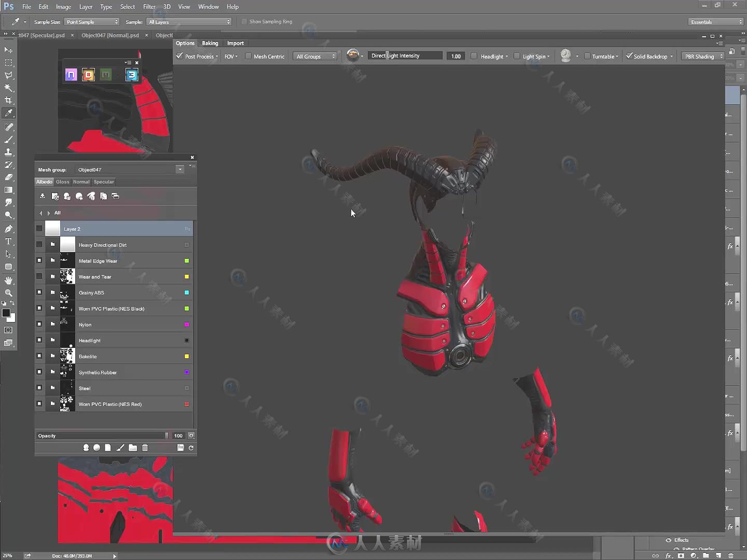Click the Direct Light Intensity value field
This screenshot has height=560, width=747.
pyautogui.click(x=456, y=56)
